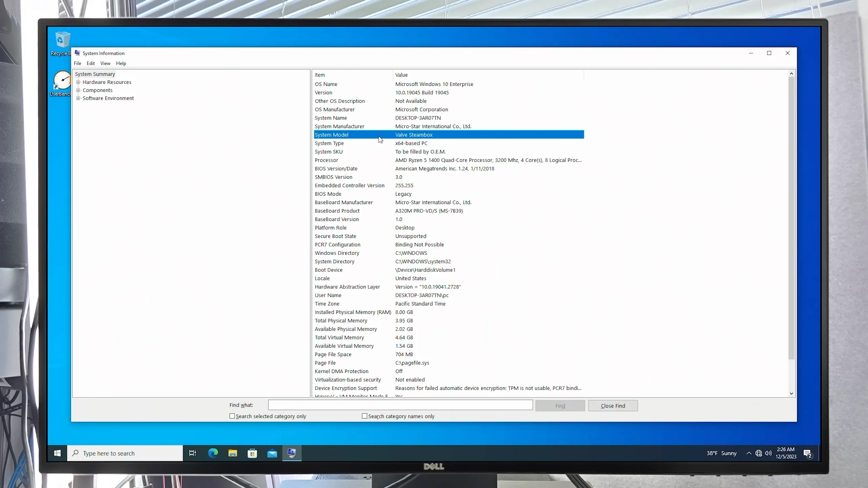Open Task View on taskbar
Screen dimensions: 868x488
193,453
